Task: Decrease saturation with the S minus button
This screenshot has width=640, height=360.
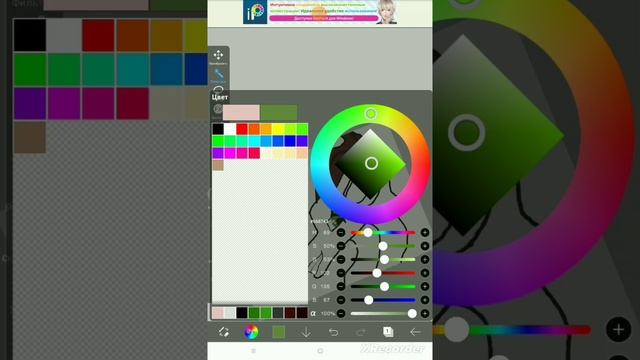Action: tap(341, 246)
